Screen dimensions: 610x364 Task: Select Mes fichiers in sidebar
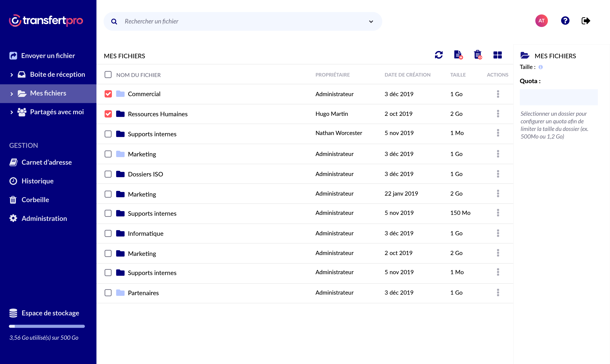click(x=48, y=94)
